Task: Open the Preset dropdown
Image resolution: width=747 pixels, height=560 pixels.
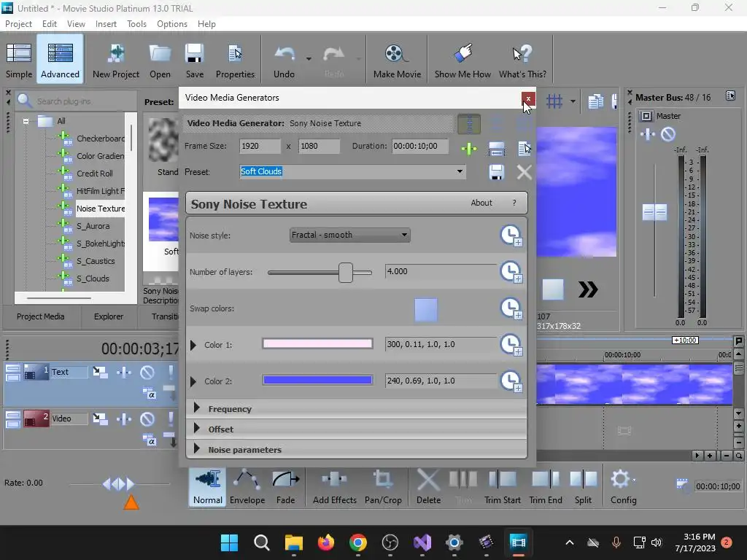Action: (x=460, y=171)
